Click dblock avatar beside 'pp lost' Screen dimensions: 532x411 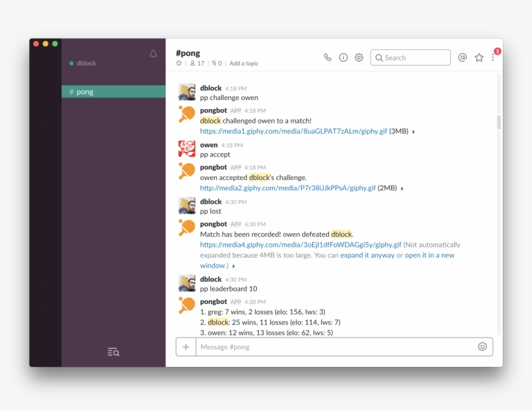click(x=187, y=205)
